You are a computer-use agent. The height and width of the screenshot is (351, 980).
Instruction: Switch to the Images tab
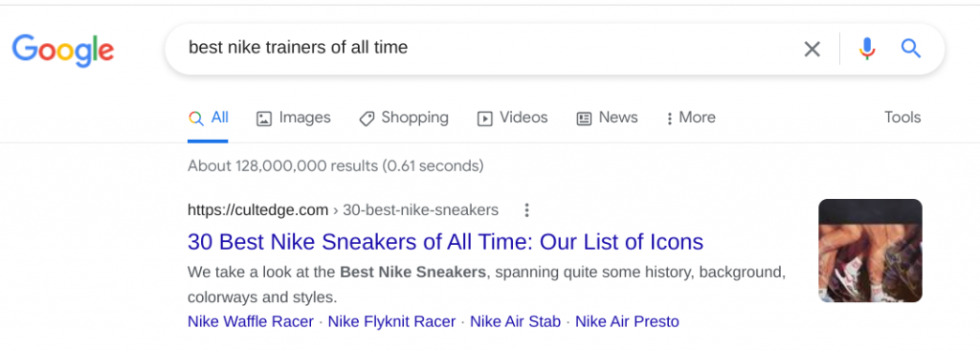coord(293,118)
